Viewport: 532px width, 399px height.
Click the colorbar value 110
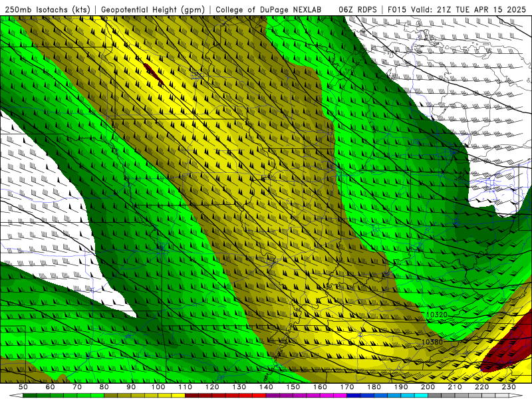(186, 387)
